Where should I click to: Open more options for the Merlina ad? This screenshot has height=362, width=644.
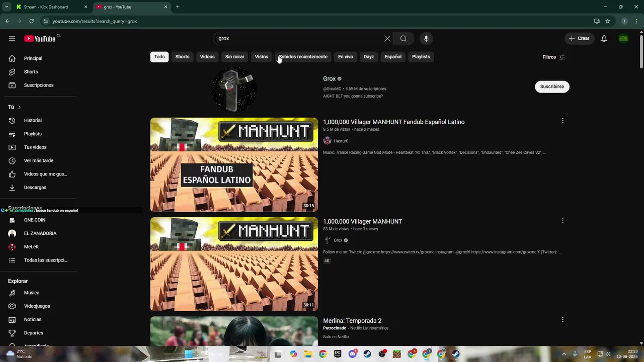[x=562, y=320]
